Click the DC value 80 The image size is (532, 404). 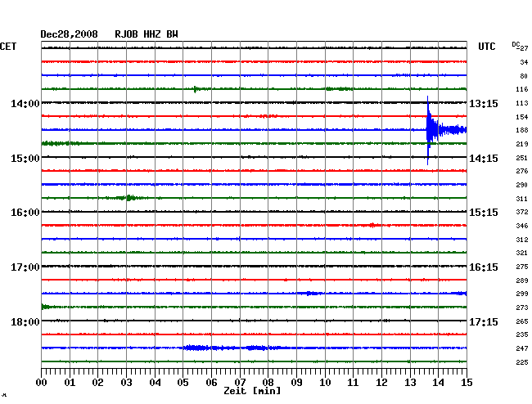click(x=524, y=76)
